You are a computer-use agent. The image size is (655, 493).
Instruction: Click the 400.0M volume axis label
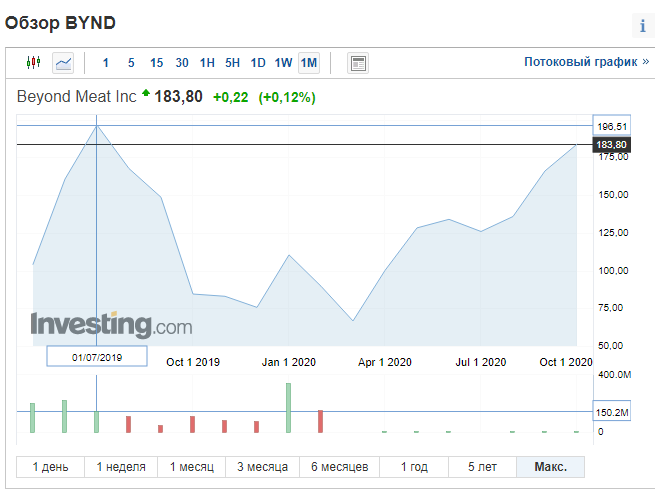click(614, 375)
